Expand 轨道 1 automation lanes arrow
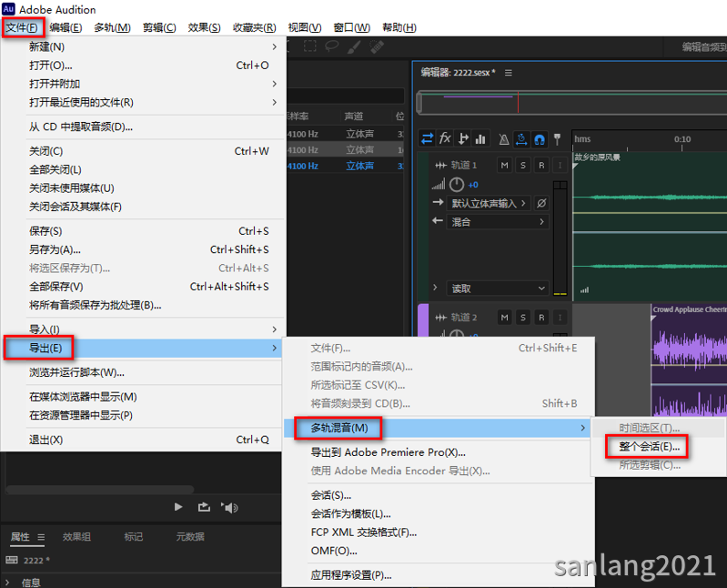727x588 pixels. point(435,288)
